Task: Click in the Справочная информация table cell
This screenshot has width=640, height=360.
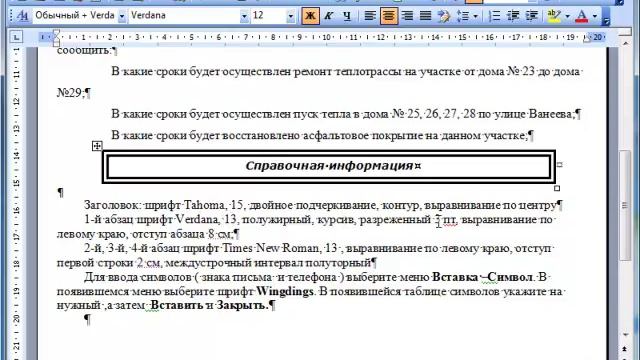Action: pos(329,167)
